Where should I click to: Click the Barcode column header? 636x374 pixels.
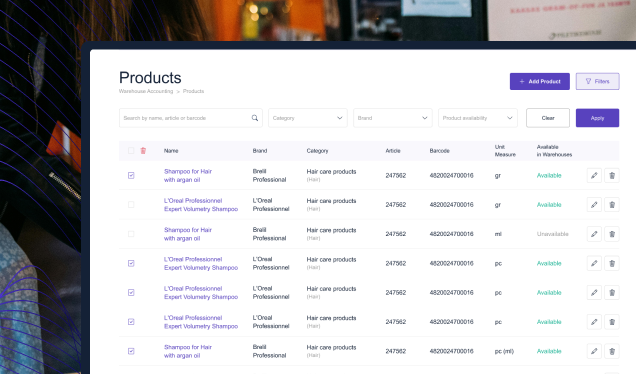pyautogui.click(x=440, y=150)
